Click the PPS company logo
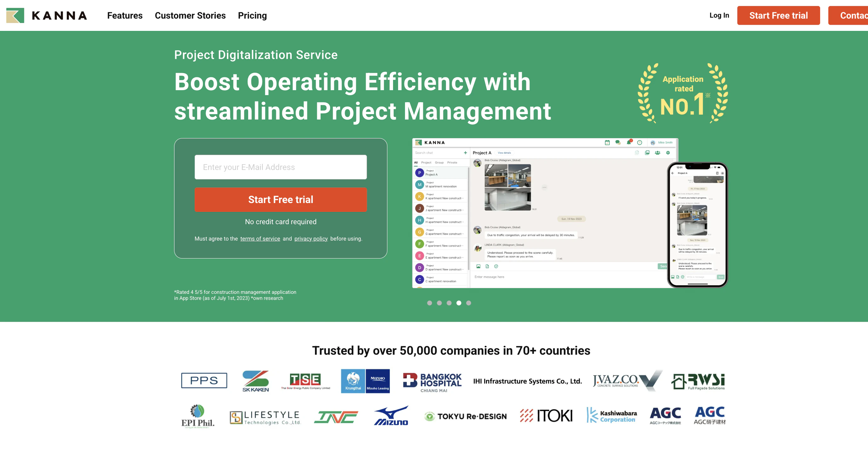Screen dimensions: 868x454 pos(204,381)
